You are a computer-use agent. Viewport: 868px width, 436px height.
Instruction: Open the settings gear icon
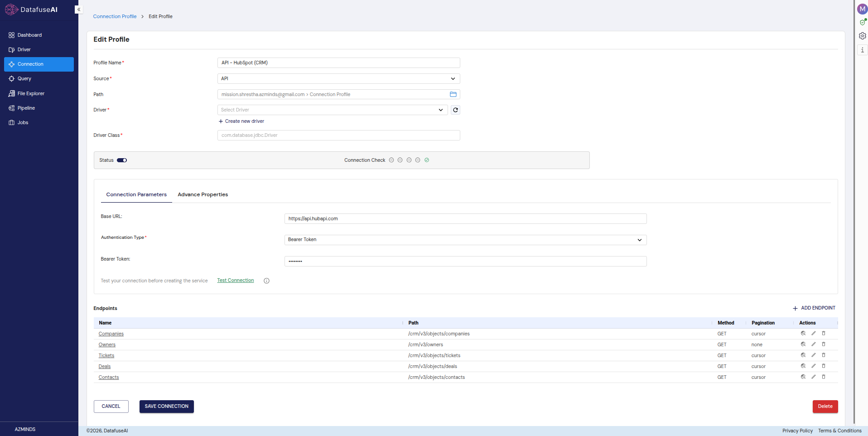click(x=863, y=36)
